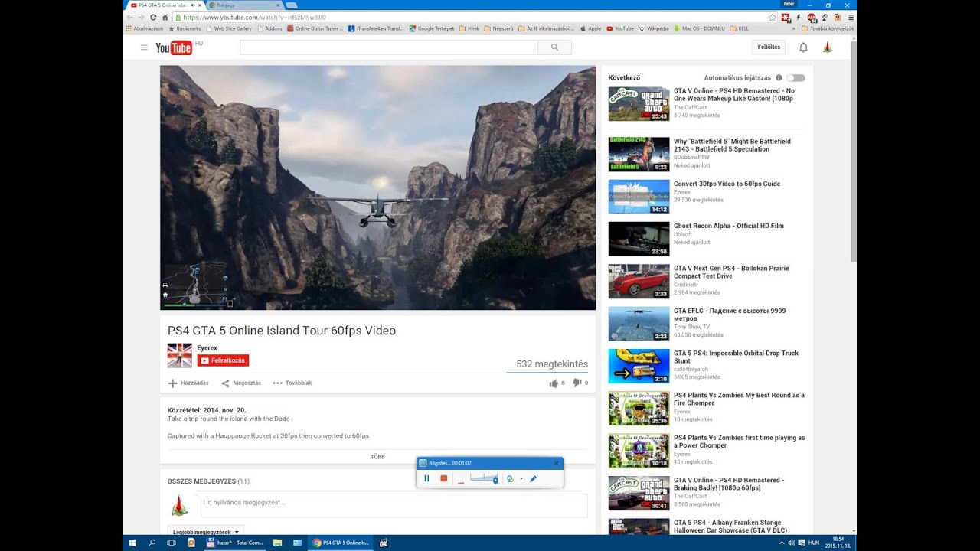Pause recording in the recorder toolbar
The height and width of the screenshot is (551, 980).
(x=426, y=478)
